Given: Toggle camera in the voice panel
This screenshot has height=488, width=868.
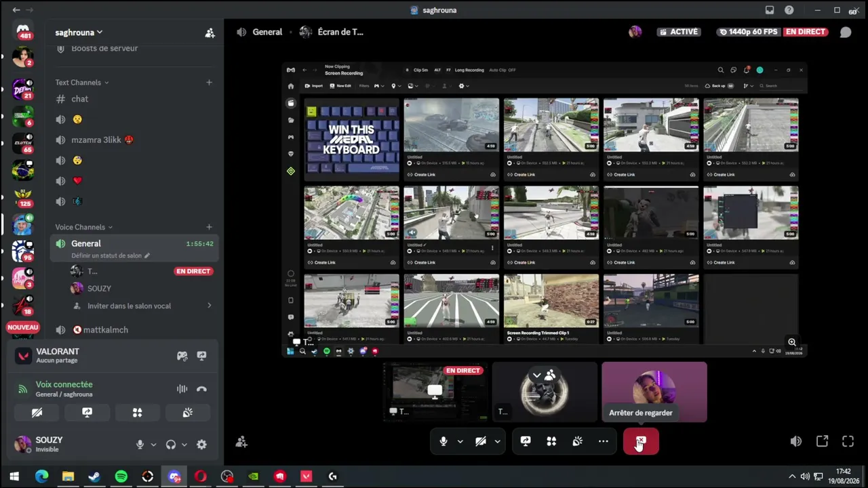Looking at the screenshot, I should [37, 412].
